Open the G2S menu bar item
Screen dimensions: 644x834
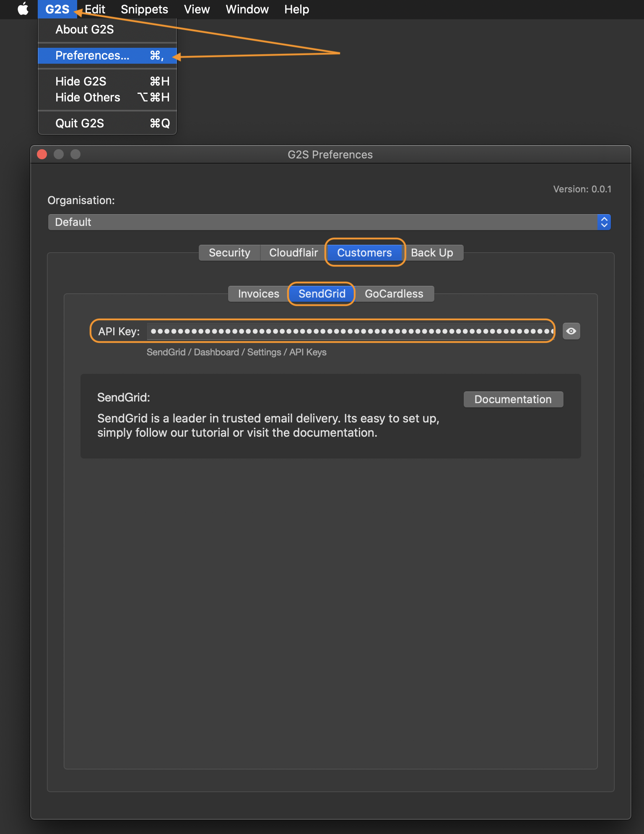point(57,9)
